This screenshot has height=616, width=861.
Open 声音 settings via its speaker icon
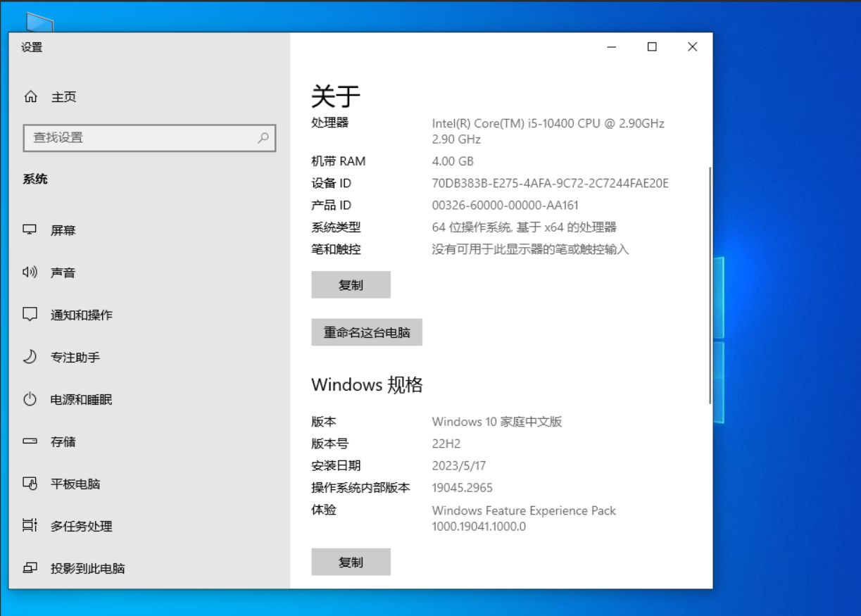click(x=30, y=272)
